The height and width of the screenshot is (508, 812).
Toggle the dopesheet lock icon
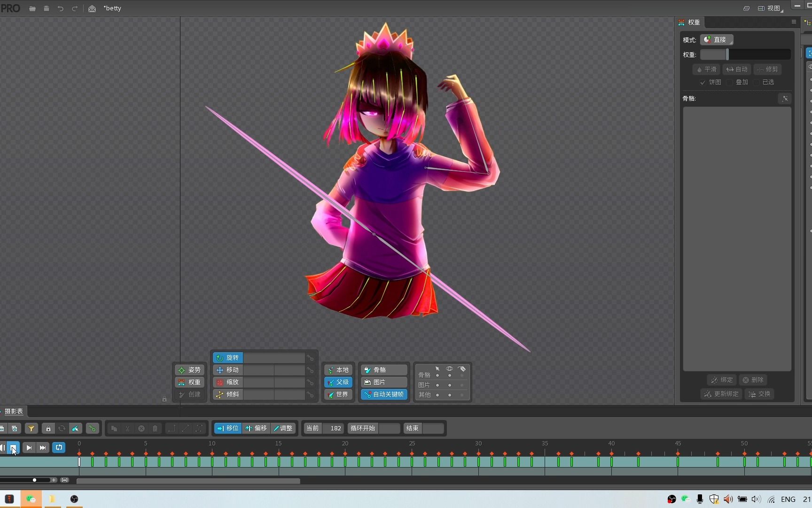48,429
